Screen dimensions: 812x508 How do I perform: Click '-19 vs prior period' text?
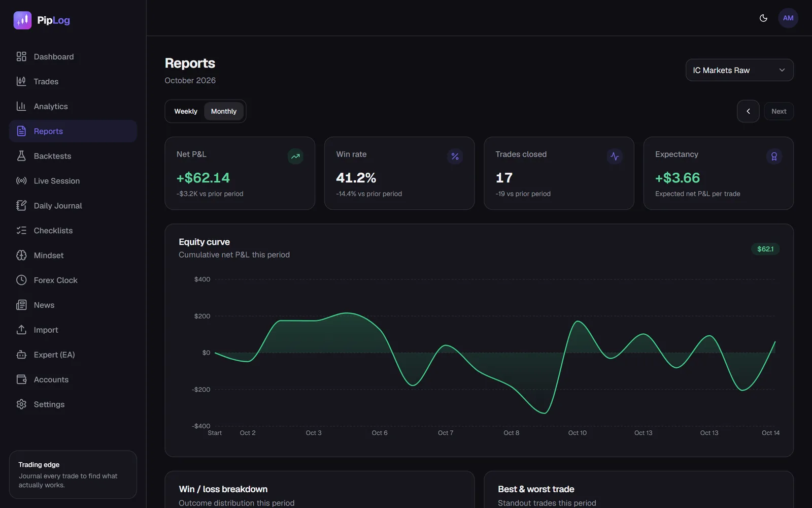coord(523,194)
